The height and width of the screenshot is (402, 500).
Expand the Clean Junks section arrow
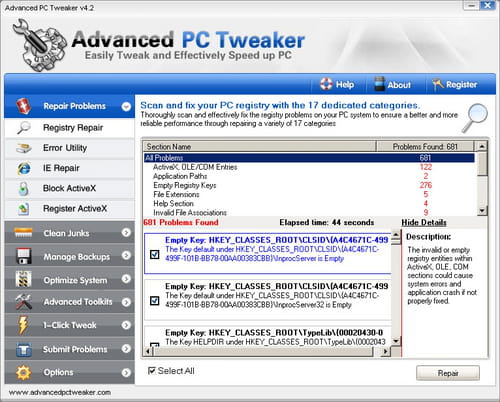coord(126,232)
